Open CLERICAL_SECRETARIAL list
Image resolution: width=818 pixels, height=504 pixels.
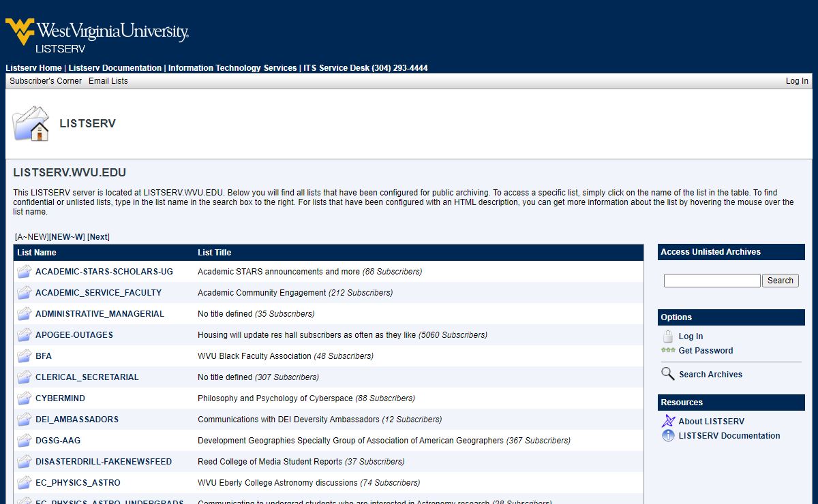[x=87, y=377]
